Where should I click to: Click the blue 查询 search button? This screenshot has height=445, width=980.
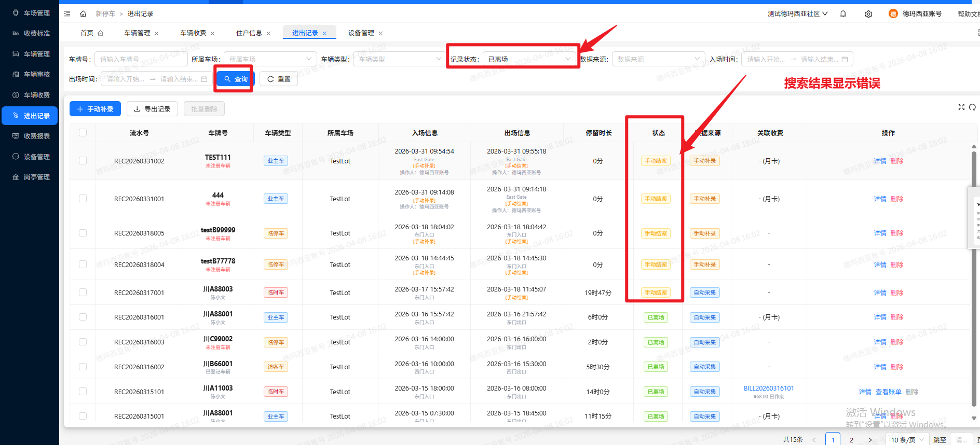click(x=236, y=79)
